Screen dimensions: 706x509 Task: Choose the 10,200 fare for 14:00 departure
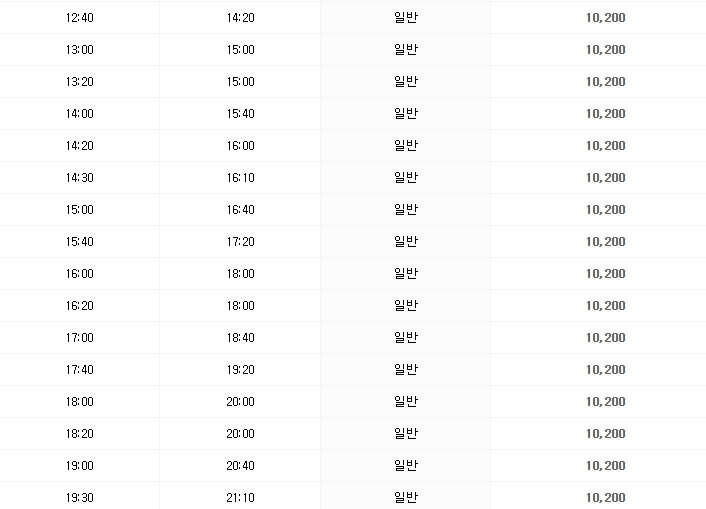click(x=605, y=114)
